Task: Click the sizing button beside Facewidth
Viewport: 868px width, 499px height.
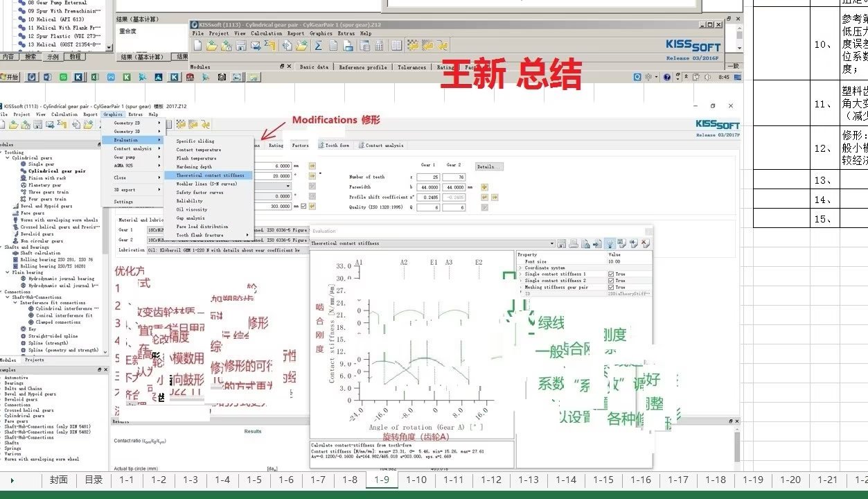Action: pyautogui.click(x=484, y=187)
